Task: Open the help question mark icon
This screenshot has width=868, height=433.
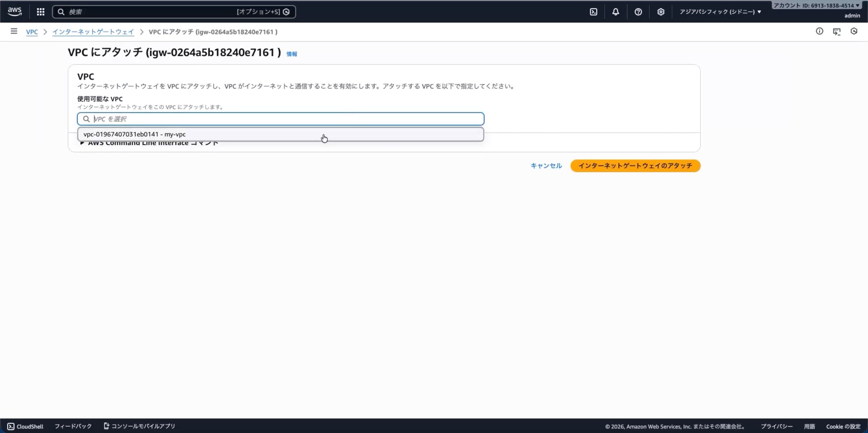Action: [638, 12]
